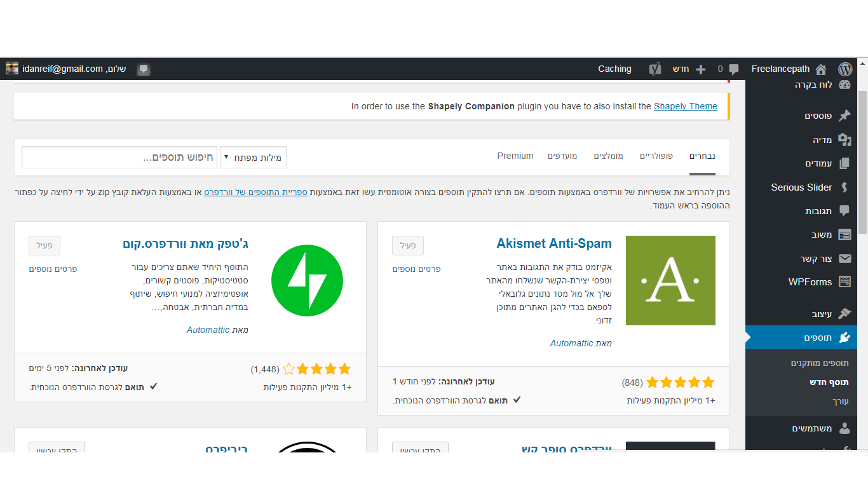The height and width of the screenshot is (488, 868).
Task: Open the WordPress logo menu
Action: [845, 69]
